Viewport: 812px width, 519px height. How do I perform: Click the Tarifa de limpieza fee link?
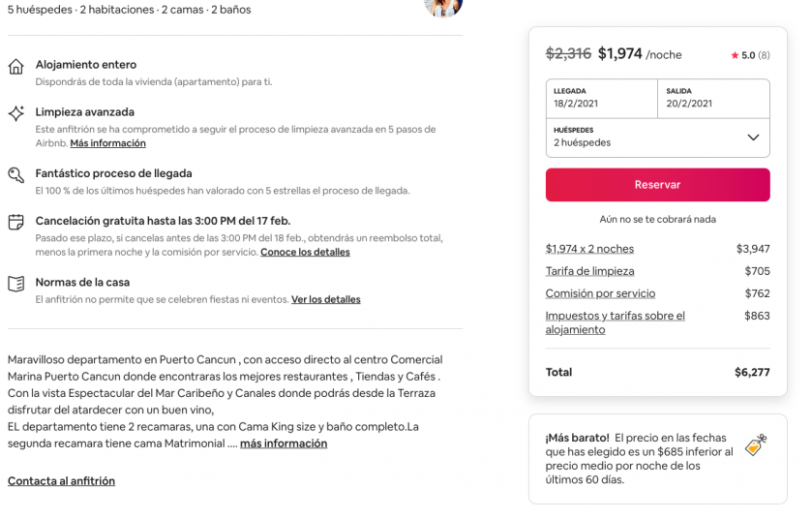click(x=589, y=271)
